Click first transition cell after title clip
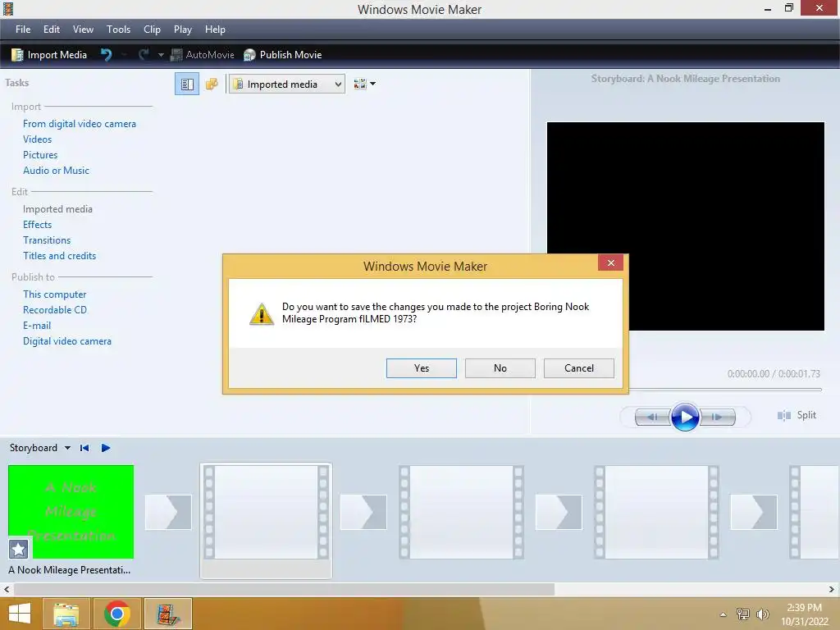Screen dimensions: 840x630 (168, 512)
